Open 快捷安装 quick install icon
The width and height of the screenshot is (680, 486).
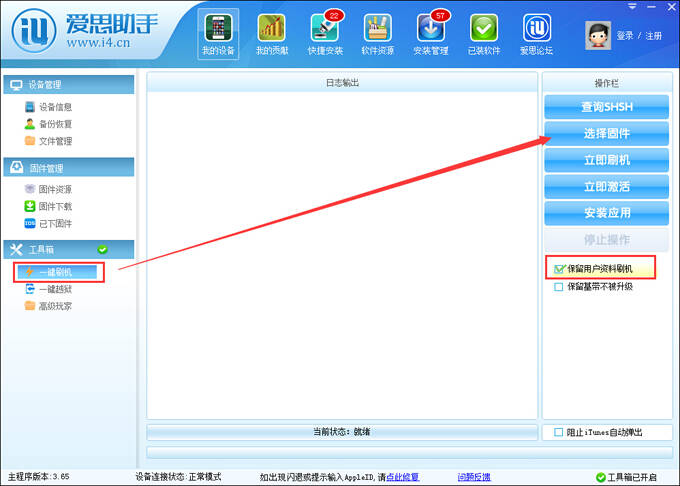[x=325, y=34]
